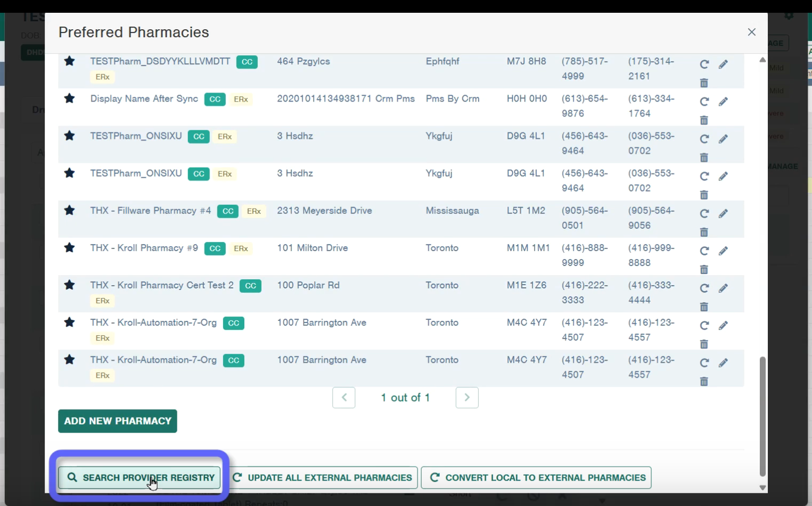Edit the Display Name After Sync pharmacy
Viewport: 812px width, 506px height.
(x=723, y=102)
